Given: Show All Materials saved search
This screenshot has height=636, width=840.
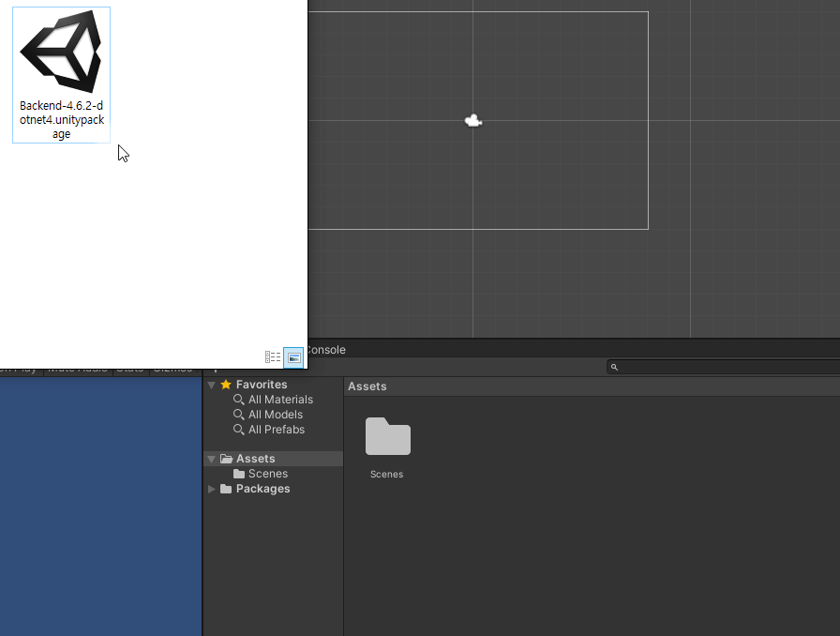Looking at the screenshot, I should click(x=280, y=400).
